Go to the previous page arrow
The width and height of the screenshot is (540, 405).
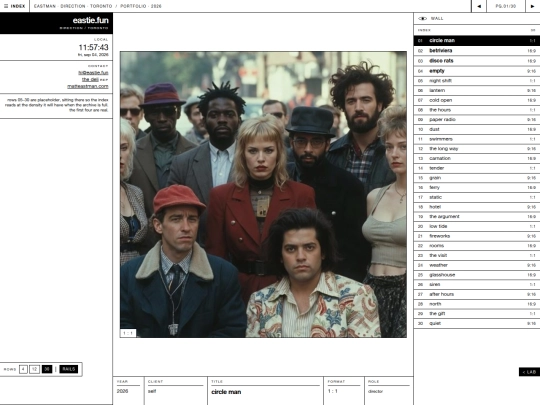pos(479,6)
